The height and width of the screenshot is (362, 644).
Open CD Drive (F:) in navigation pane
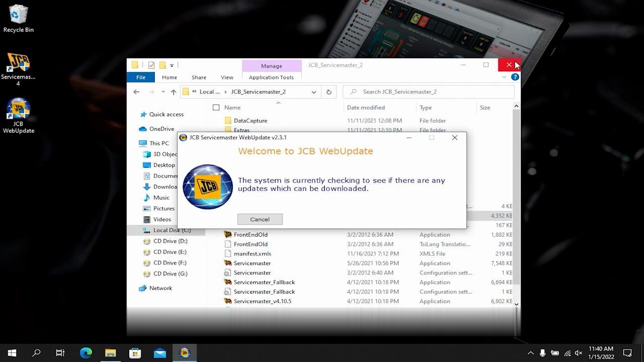click(x=170, y=263)
